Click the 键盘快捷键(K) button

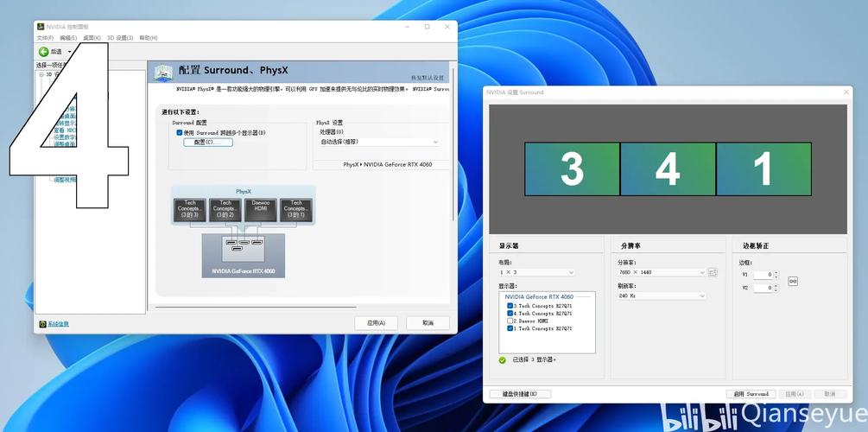tap(520, 394)
